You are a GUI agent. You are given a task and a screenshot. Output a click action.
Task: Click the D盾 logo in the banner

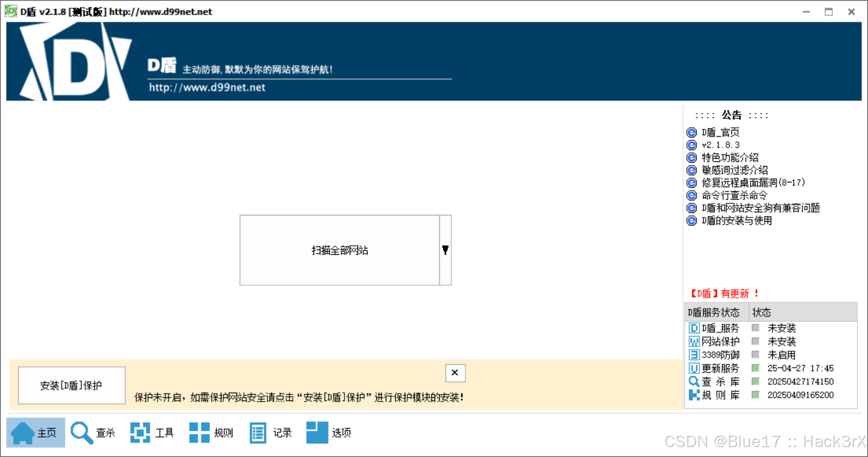[75, 61]
